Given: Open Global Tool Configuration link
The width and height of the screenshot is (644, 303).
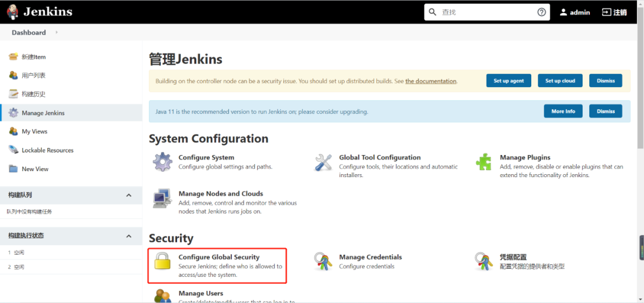Looking at the screenshot, I should tap(380, 157).
